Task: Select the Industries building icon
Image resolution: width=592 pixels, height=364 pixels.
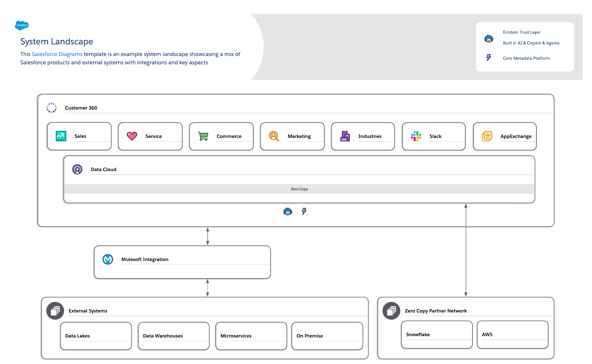Action: tap(345, 136)
